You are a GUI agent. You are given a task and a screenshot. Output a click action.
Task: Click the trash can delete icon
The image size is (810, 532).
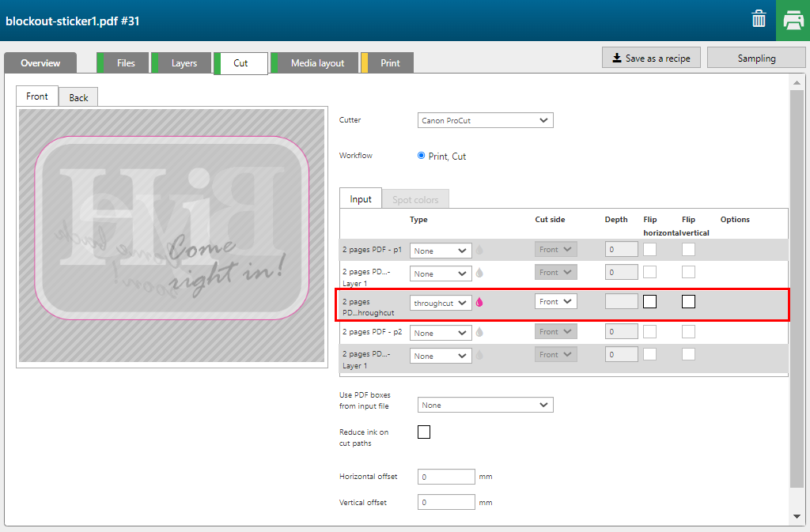(x=759, y=20)
